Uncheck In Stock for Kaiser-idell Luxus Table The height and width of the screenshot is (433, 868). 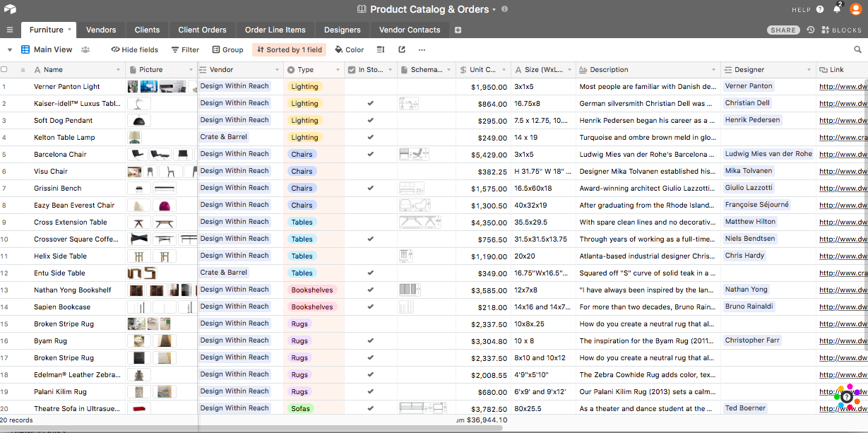pos(370,103)
